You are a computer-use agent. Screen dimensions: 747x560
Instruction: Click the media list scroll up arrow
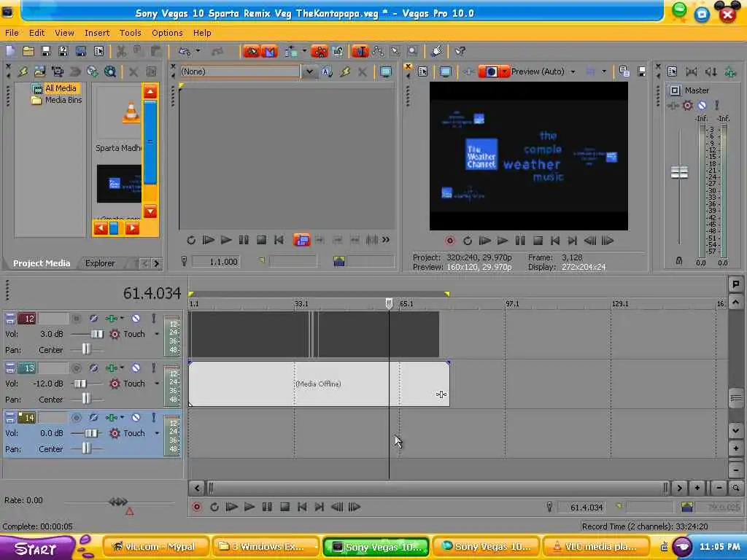(x=150, y=92)
